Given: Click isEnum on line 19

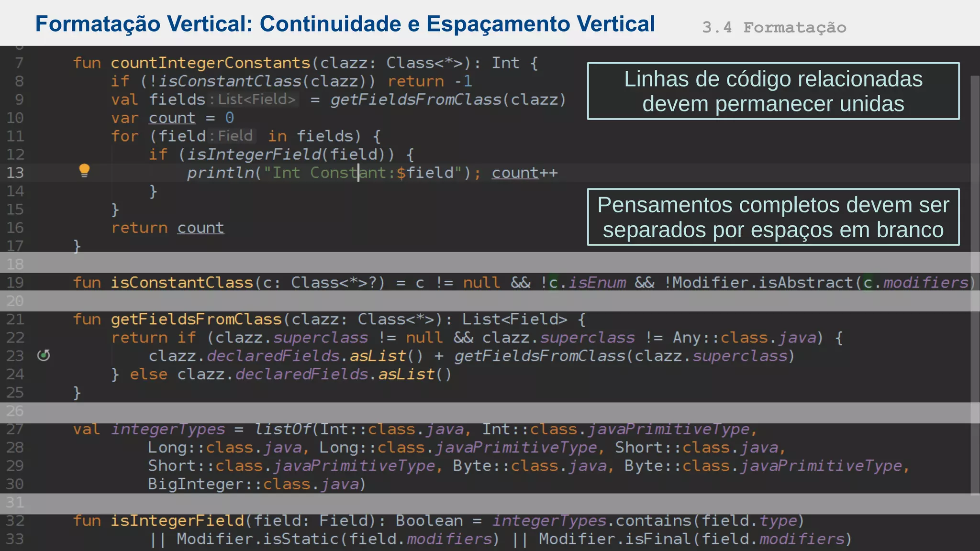Looking at the screenshot, I should (597, 283).
